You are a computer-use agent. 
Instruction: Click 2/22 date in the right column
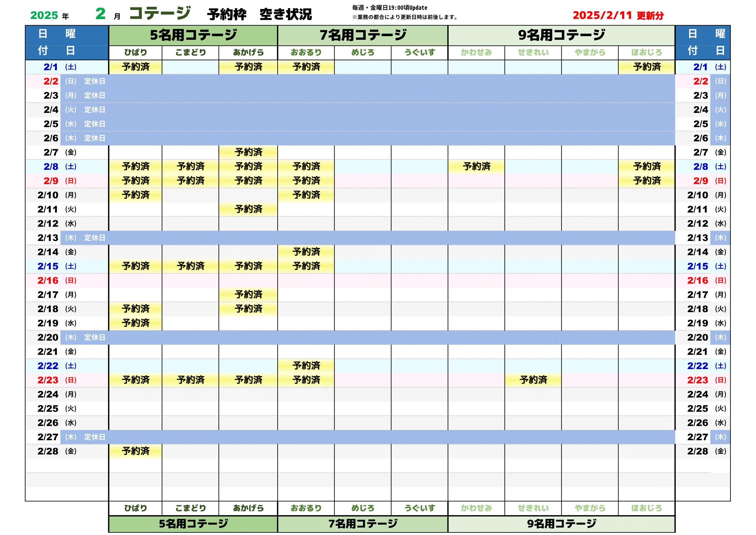697,366
